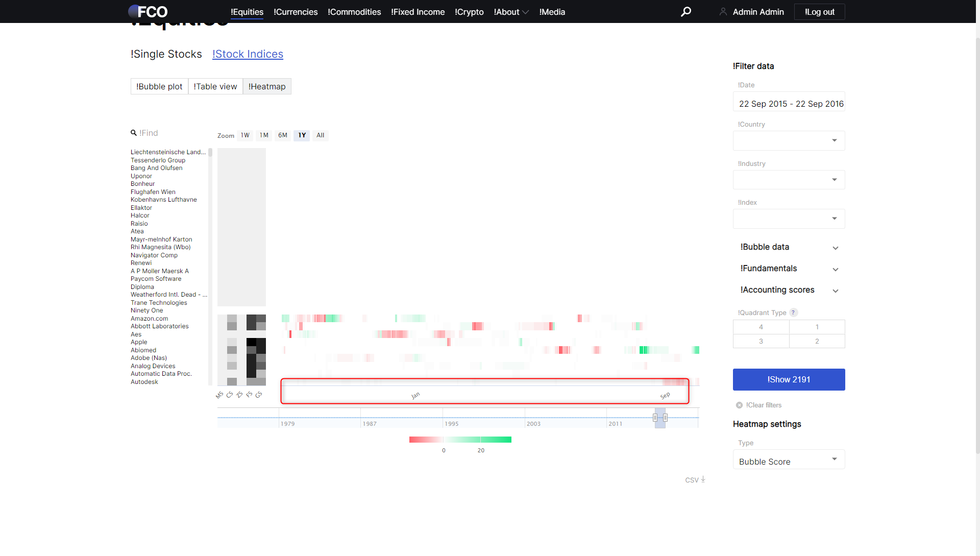Click the user profile icon
The height and width of the screenshot is (556, 980).
click(x=723, y=11)
